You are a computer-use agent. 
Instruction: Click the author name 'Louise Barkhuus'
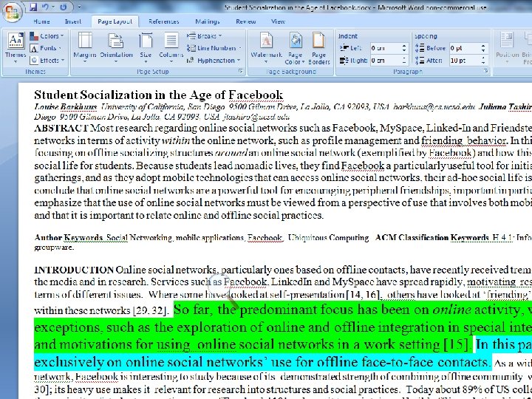tap(65, 107)
